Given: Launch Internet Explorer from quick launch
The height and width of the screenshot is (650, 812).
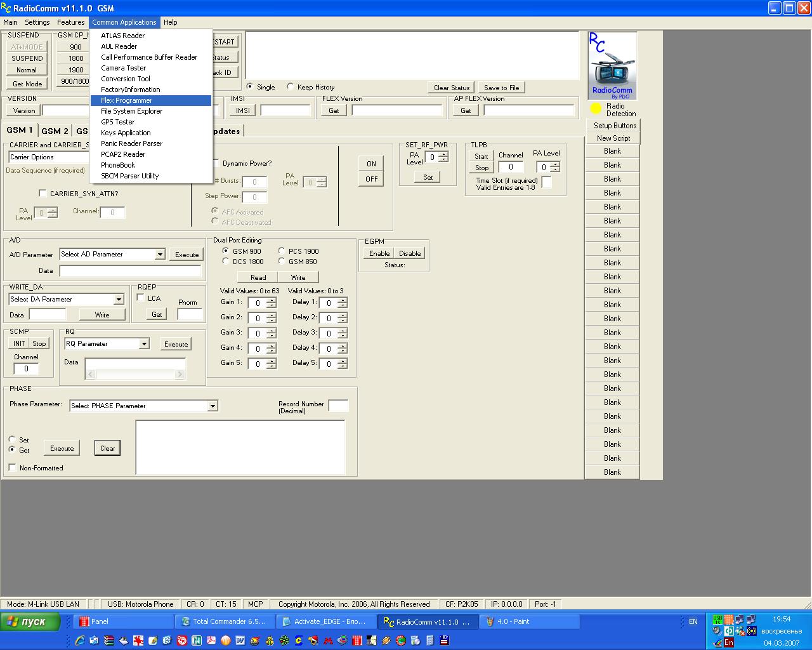Looking at the screenshot, I should (80, 640).
